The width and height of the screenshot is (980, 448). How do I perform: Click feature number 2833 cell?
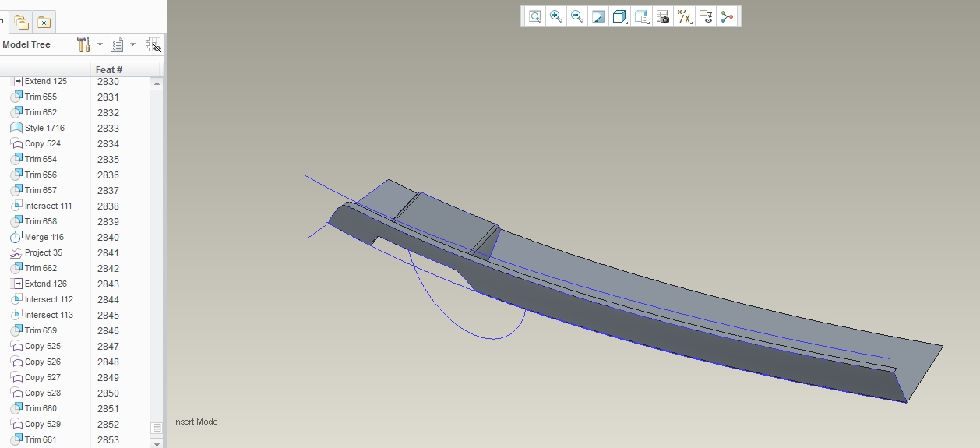tap(108, 129)
